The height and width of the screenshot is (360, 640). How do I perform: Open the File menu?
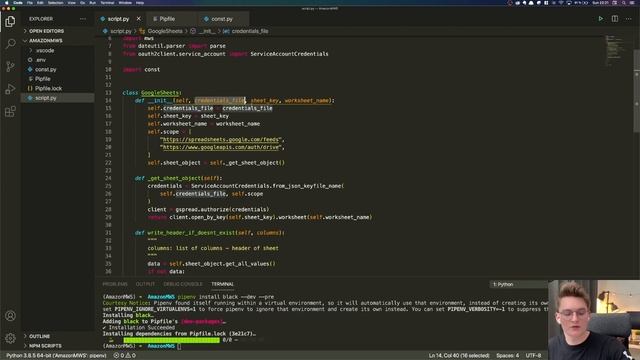[x=29, y=2]
